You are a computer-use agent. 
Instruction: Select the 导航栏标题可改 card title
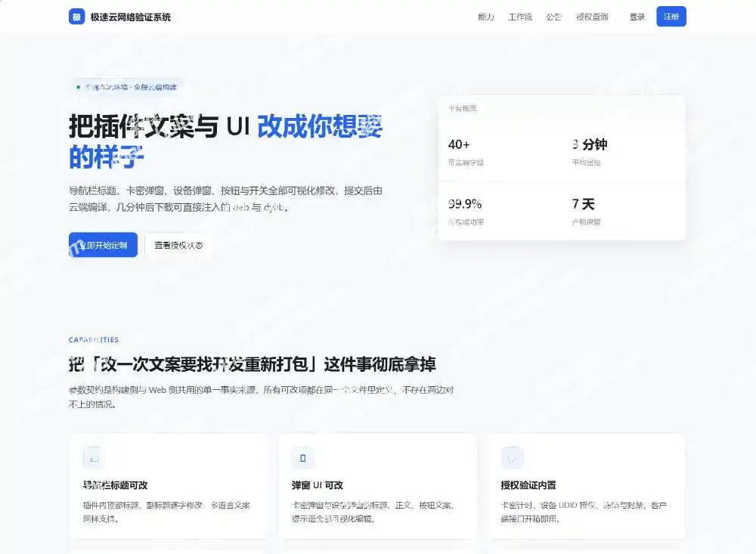pos(115,485)
